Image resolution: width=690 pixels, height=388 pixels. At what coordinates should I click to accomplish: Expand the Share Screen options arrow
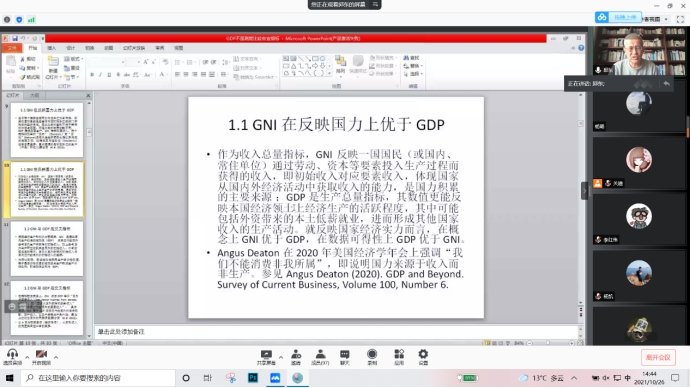[281, 357]
